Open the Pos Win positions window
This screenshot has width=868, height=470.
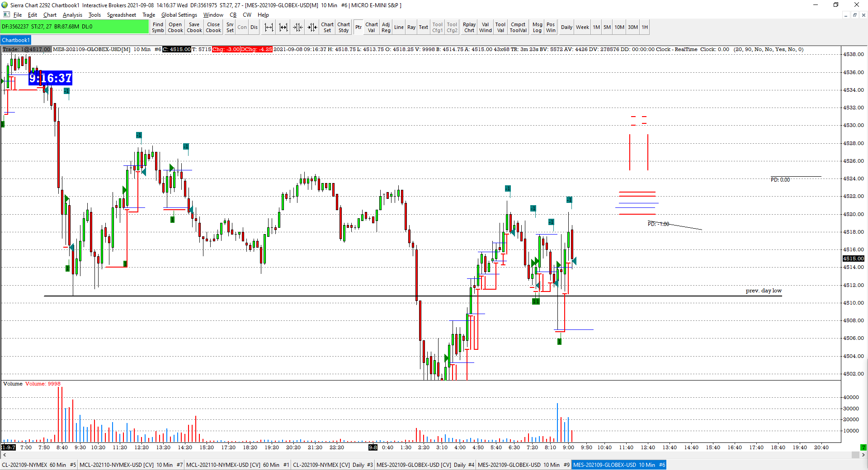(x=551, y=27)
